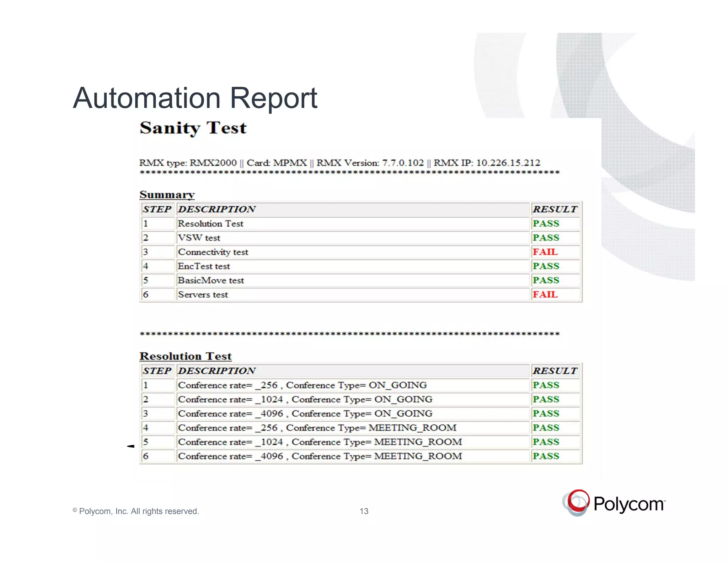
Task: Click RESULT header in the Summary table
Action: point(555,209)
